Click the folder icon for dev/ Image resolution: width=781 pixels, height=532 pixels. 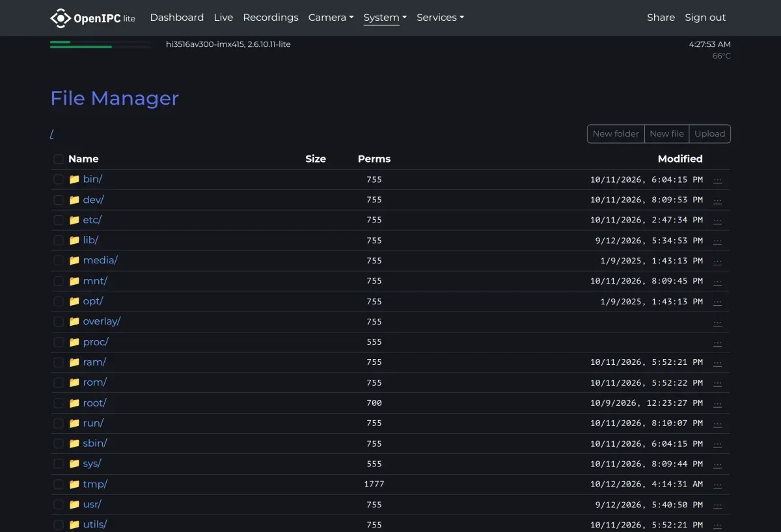[74, 200]
